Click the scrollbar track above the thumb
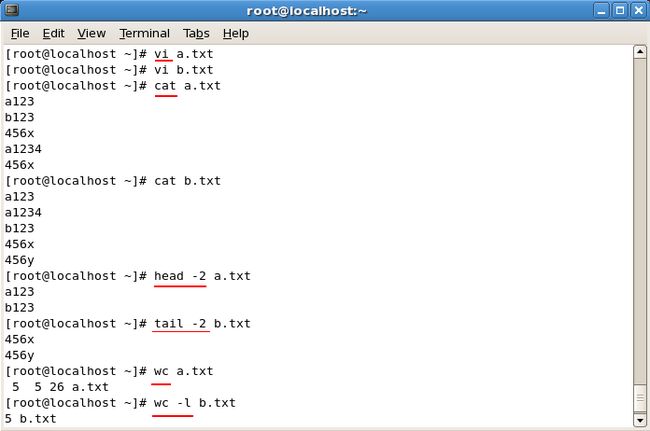650x431 pixels. tap(640, 221)
